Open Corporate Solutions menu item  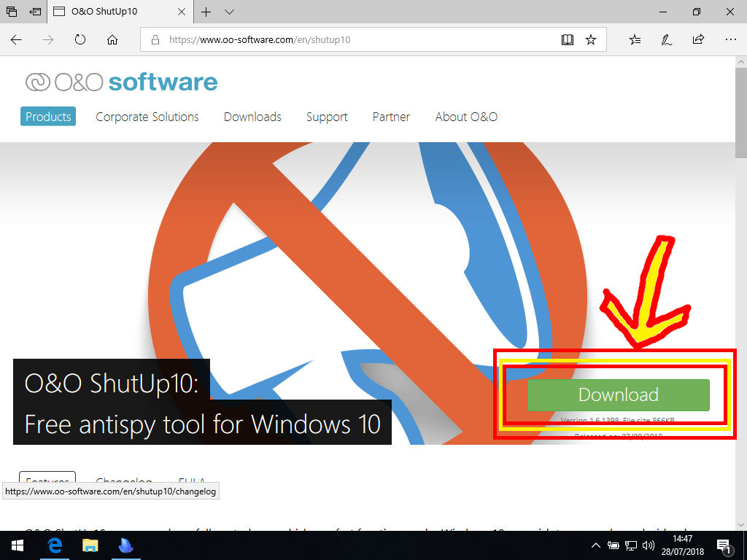[147, 117]
